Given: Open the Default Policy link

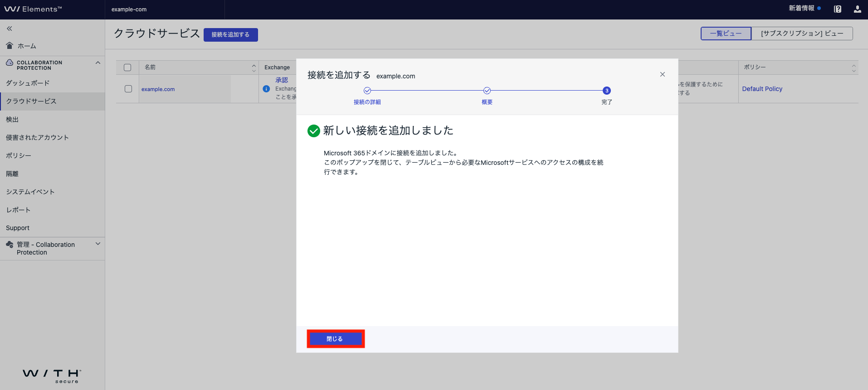Looking at the screenshot, I should click(762, 89).
